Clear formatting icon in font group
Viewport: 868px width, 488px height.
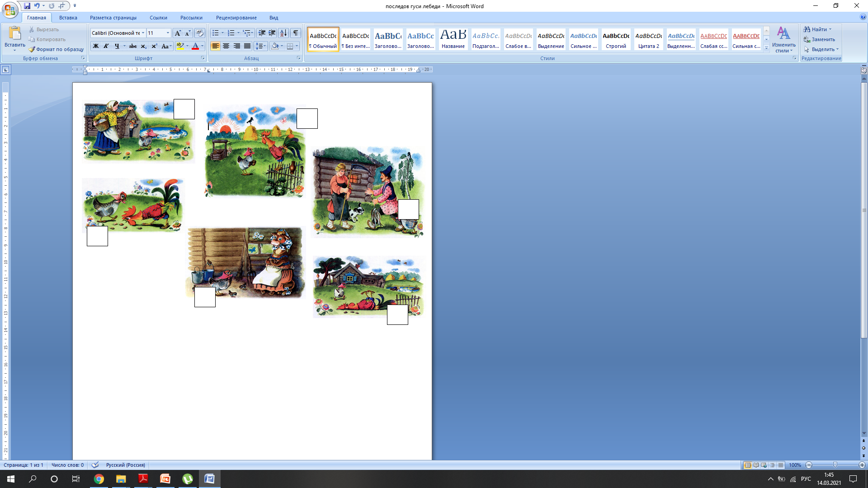coord(199,33)
